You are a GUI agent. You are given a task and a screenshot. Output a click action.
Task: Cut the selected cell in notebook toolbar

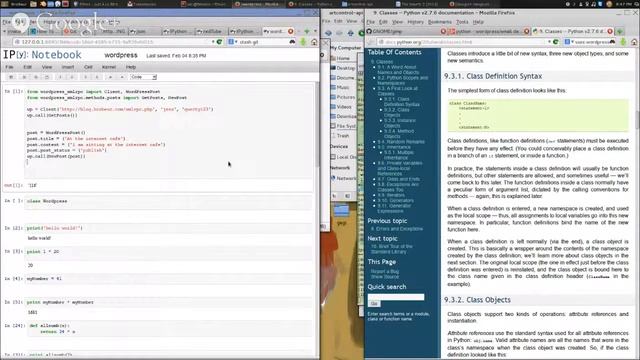[24, 77]
